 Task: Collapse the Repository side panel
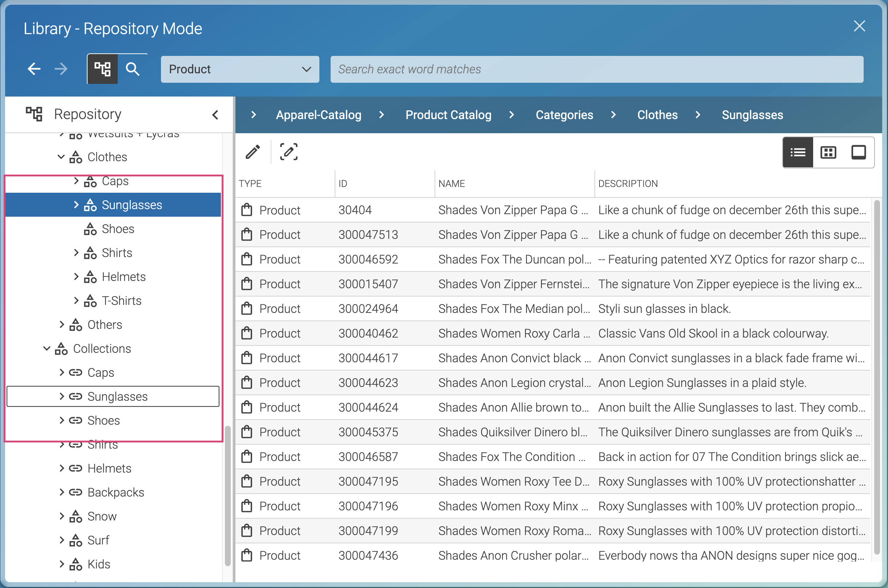[x=215, y=115]
